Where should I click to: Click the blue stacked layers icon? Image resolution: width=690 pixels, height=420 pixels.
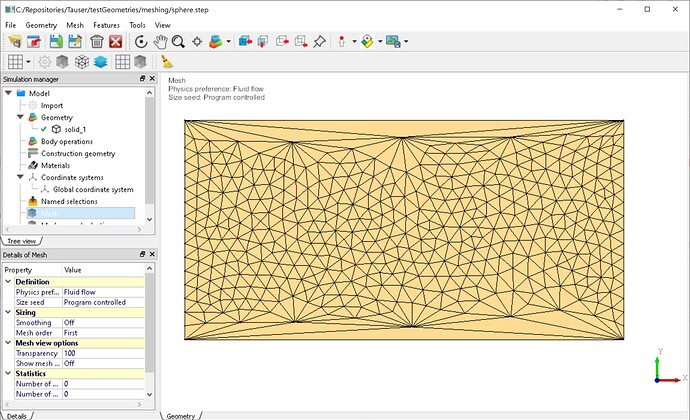coord(101,62)
